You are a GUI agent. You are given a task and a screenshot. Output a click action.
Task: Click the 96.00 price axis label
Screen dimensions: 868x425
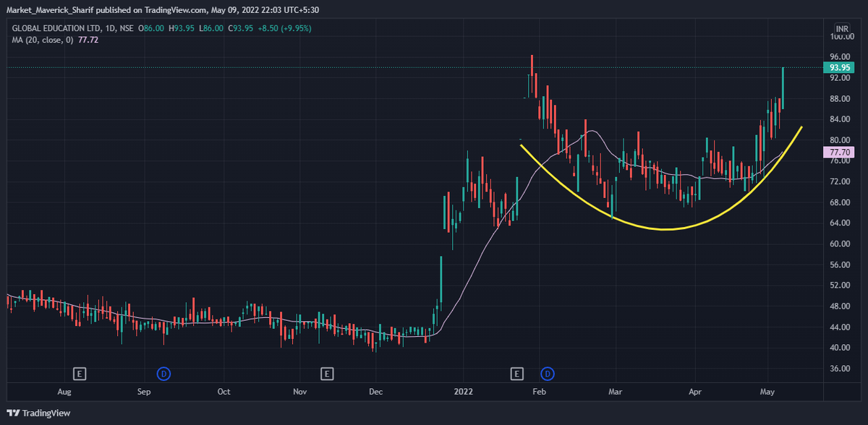[839, 57]
